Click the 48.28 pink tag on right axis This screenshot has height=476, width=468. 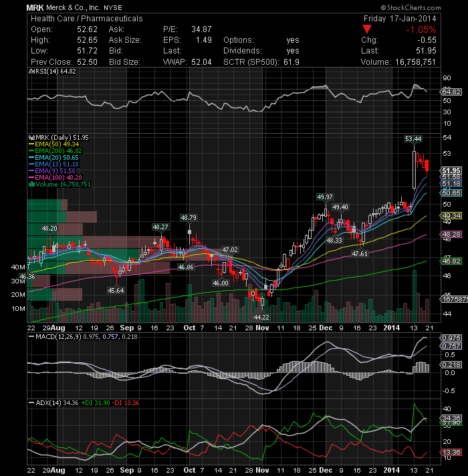451,235
